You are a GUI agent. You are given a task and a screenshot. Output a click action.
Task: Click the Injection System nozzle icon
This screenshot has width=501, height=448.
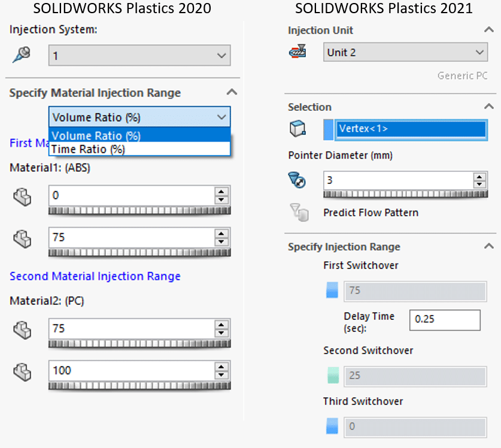[x=22, y=55]
